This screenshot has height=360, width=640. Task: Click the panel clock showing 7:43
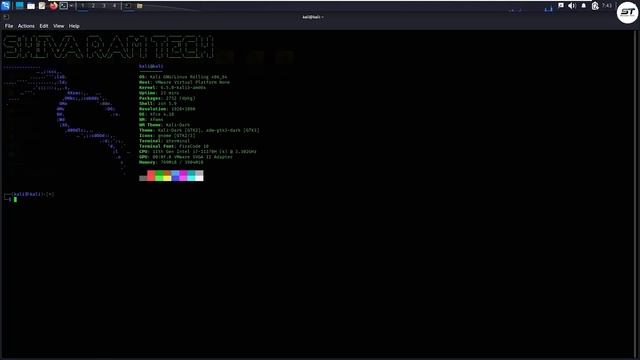[607, 6]
